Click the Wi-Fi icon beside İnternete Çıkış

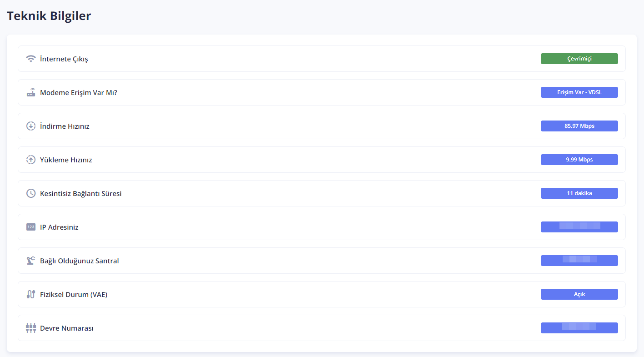coord(31,59)
